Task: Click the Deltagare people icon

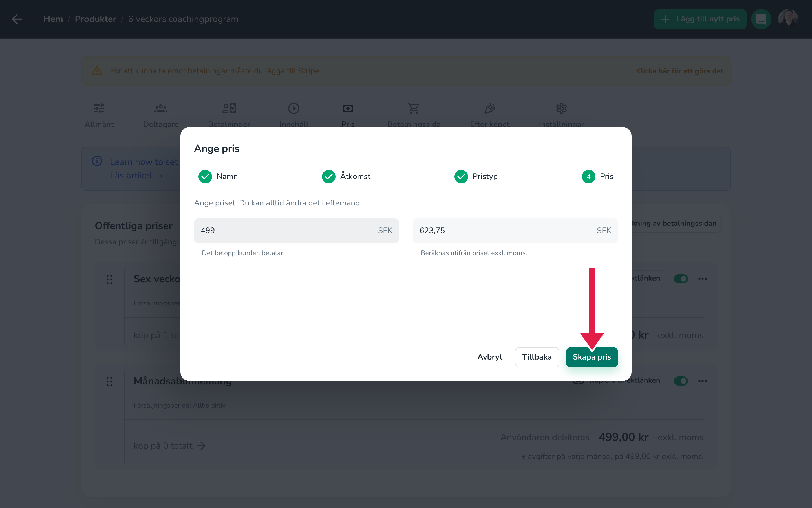Action: click(161, 108)
